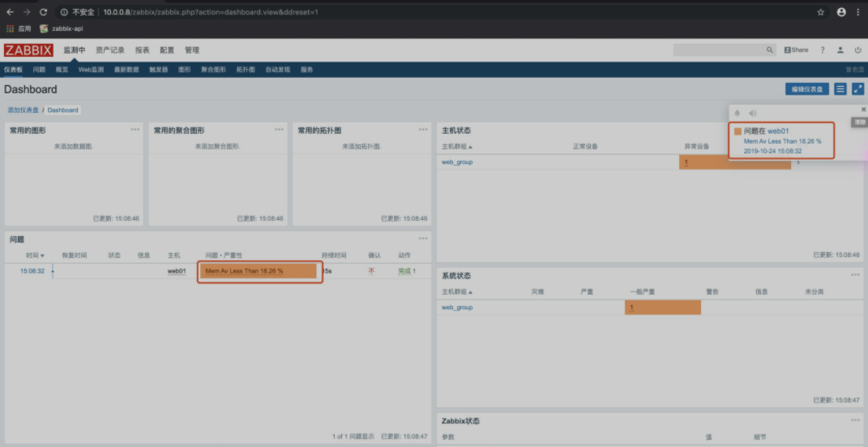Screen dimensions: 868x447
Task: Select 服务 submenu tab
Action: [306, 70]
